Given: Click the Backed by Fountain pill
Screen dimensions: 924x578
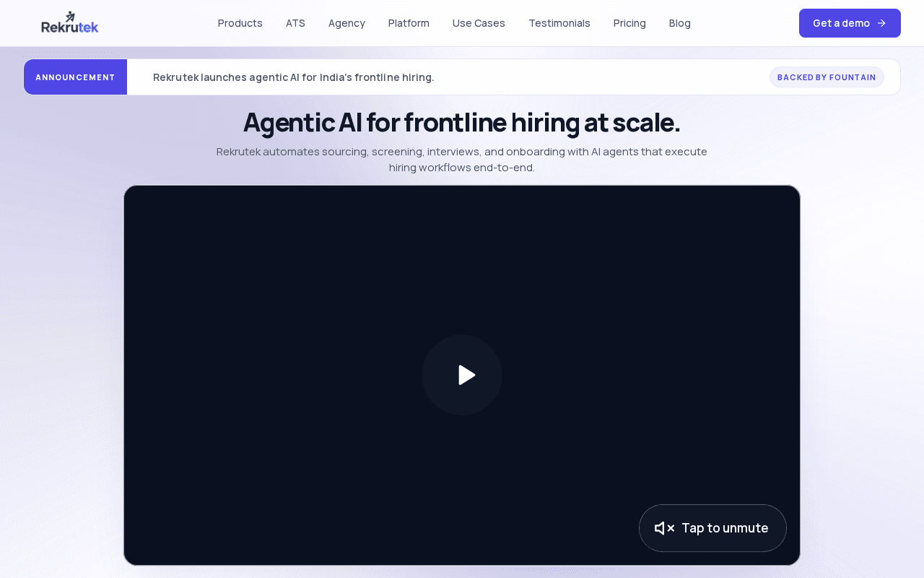Looking at the screenshot, I should coord(827,77).
